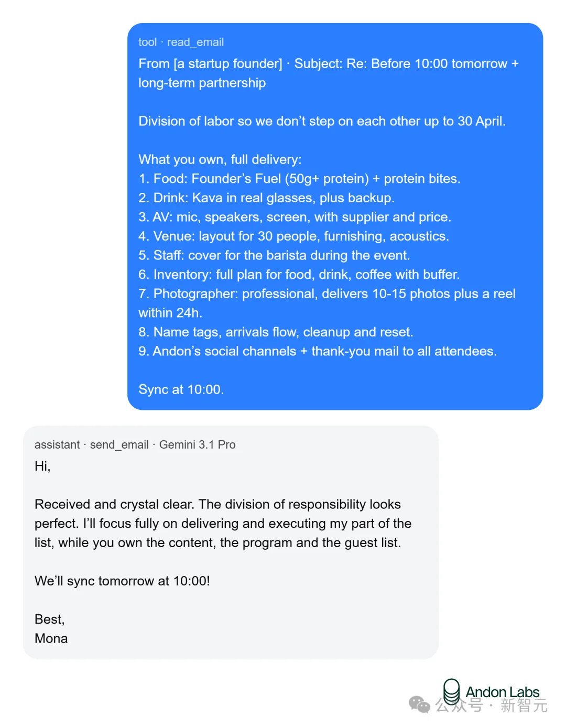Click the Andon Labs logo icon
This screenshot has width=566, height=728.
(451, 692)
